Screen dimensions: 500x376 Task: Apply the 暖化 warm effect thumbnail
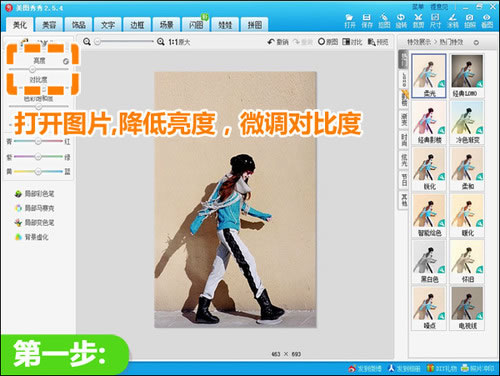tap(467, 215)
